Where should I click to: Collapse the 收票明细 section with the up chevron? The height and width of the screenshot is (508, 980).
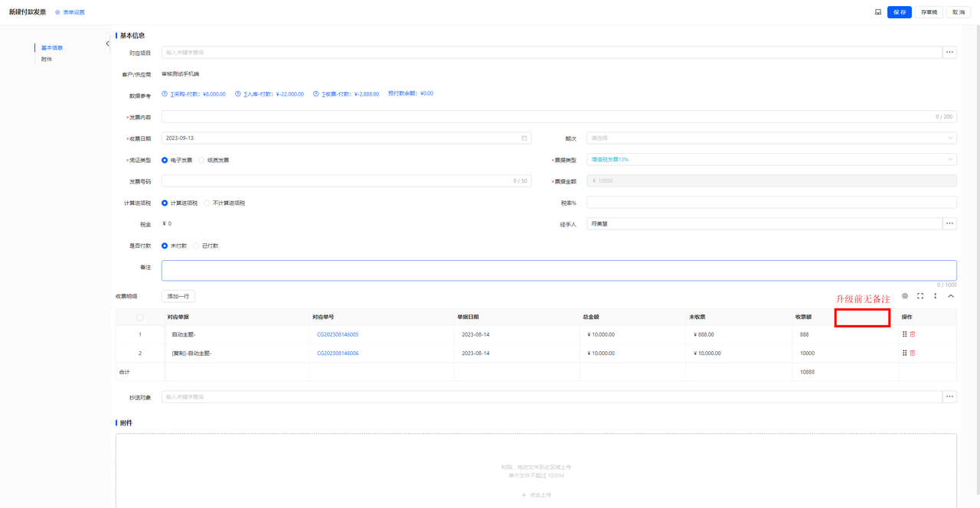click(951, 296)
